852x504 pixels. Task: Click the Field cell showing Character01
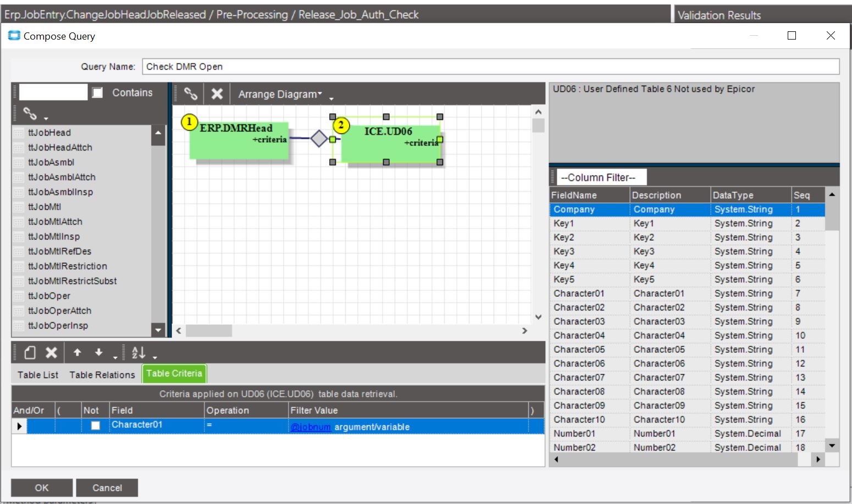click(157, 426)
